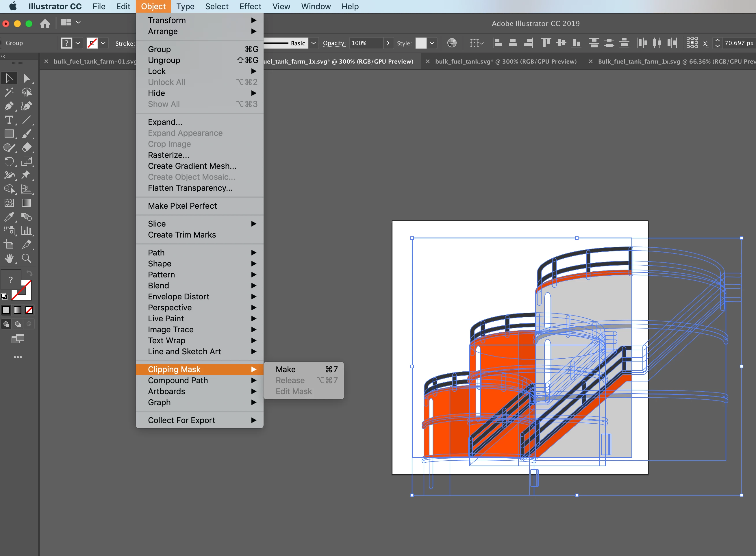Choose Make in Clipping Mask submenu
This screenshot has height=556, width=756.
(286, 370)
